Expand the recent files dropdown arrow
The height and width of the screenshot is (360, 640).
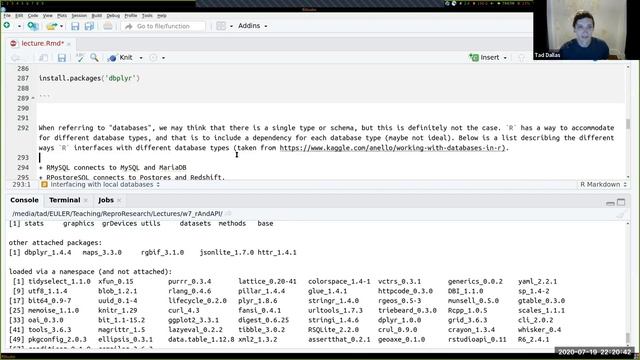tap(62, 26)
